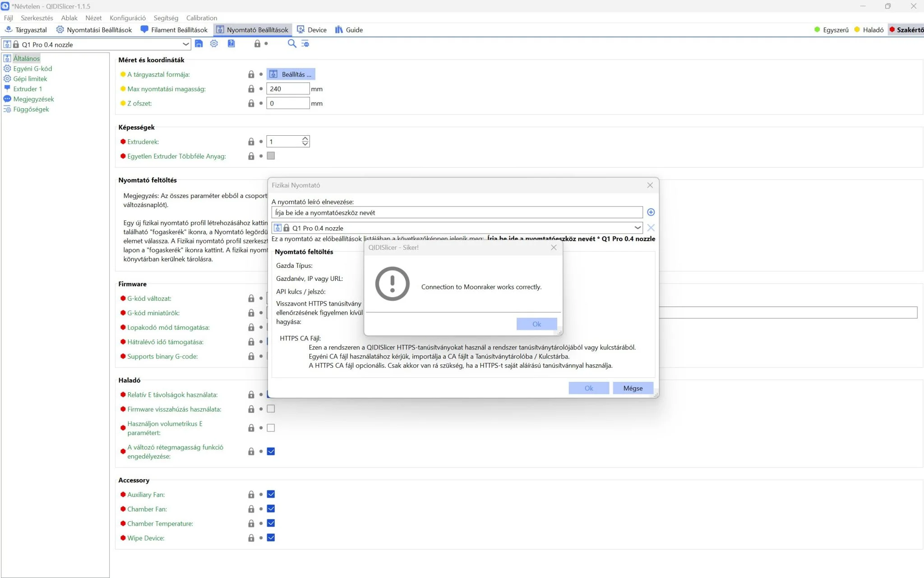Click the Mégse button

pyautogui.click(x=633, y=388)
